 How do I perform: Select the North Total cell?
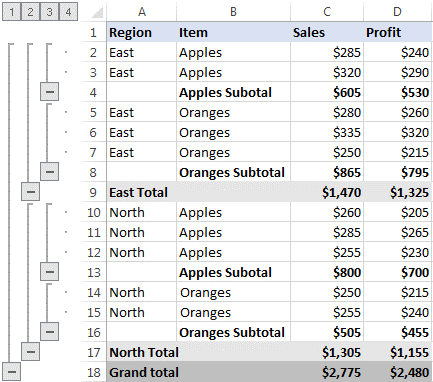click(x=142, y=352)
